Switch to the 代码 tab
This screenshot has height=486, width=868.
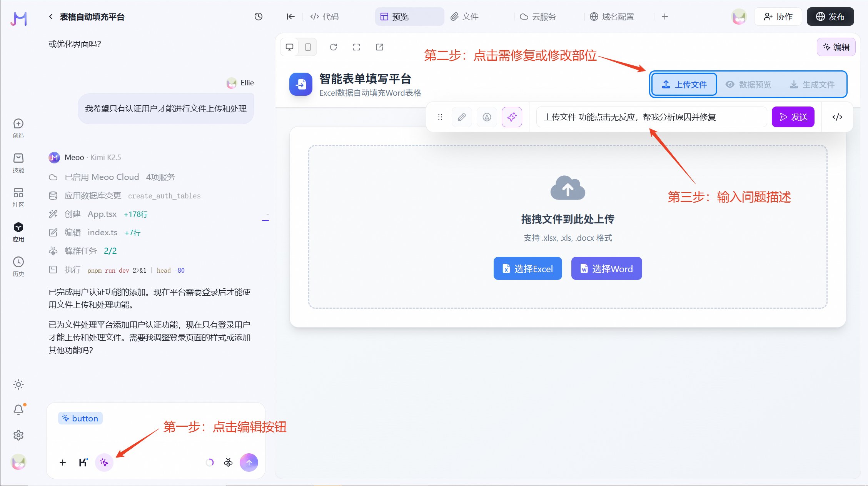pos(324,17)
